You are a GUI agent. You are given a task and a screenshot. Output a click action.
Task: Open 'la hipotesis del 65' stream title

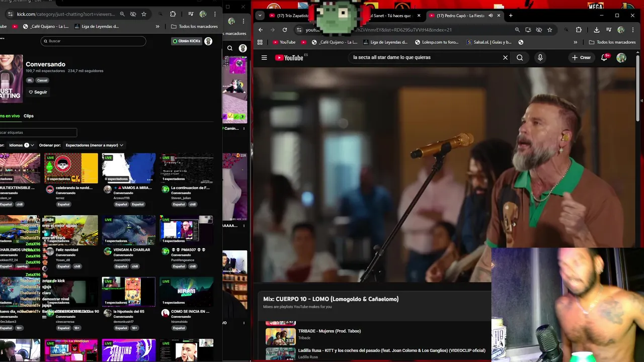129,312
